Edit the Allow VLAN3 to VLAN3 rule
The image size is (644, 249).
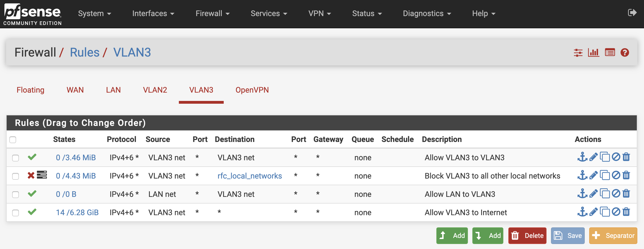coord(593,157)
